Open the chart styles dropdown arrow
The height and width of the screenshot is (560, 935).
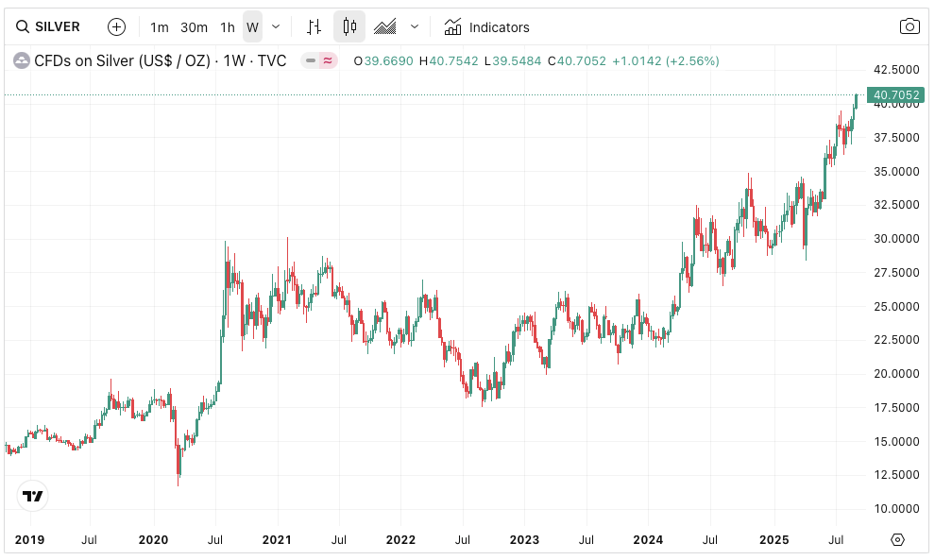(x=414, y=26)
